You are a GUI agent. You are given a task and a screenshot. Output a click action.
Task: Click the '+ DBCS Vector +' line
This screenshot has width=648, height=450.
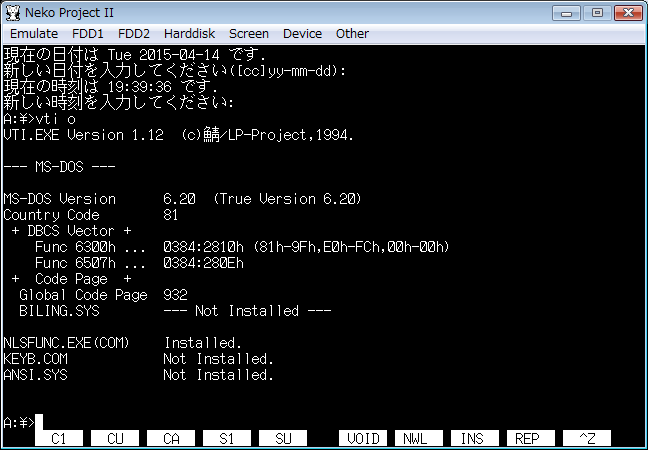71,231
